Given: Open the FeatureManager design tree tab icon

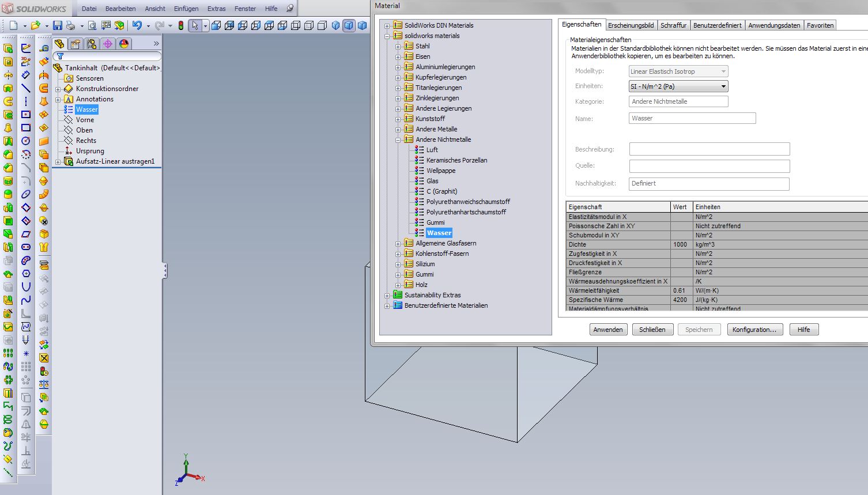Looking at the screenshot, I should coord(59,44).
